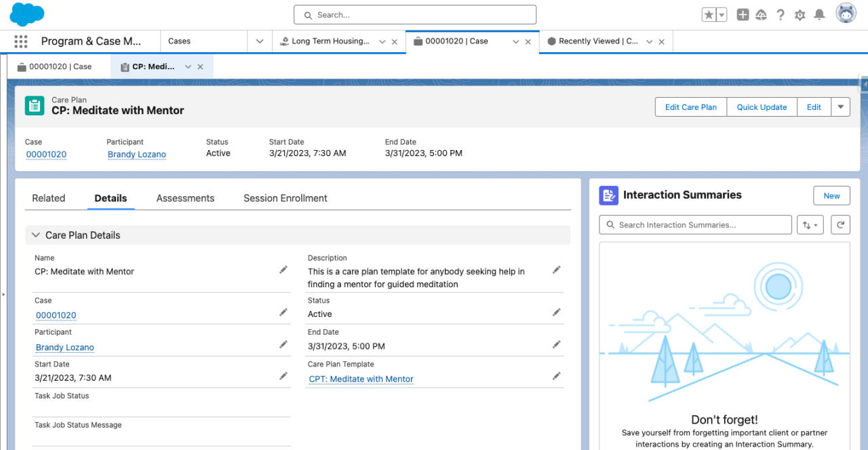Screen dimensions: 868x450
Task: Open the CP: Medi... subtab menu chevron
Action: pyautogui.click(x=188, y=67)
